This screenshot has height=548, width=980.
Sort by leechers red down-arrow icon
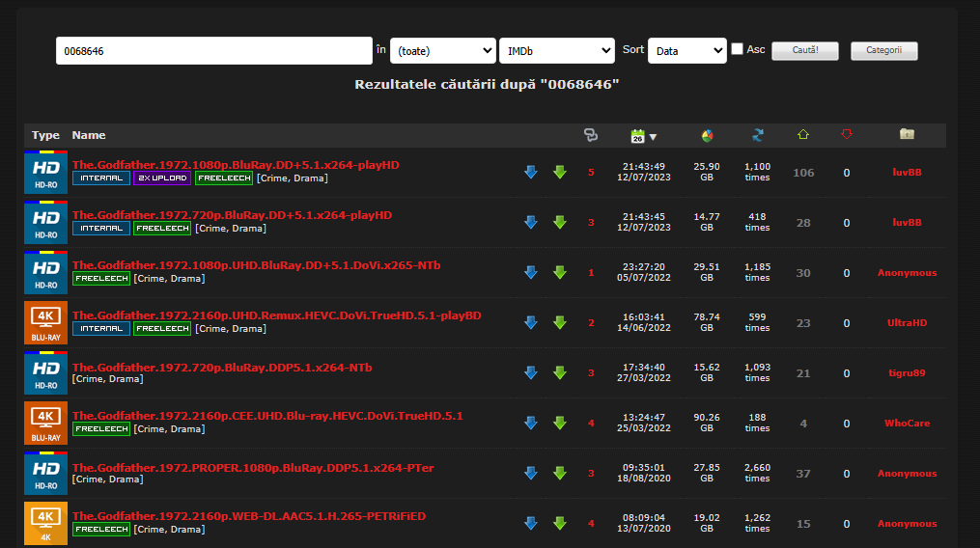click(x=846, y=134)
